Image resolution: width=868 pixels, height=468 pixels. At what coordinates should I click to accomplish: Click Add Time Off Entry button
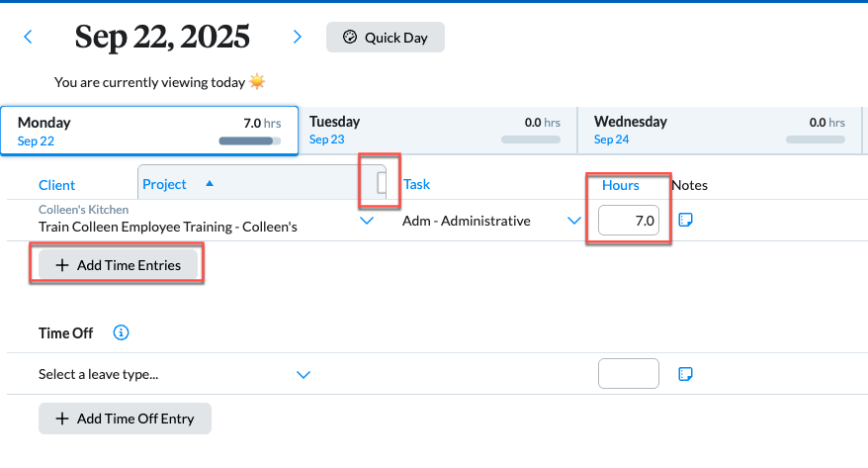(125, 419)
